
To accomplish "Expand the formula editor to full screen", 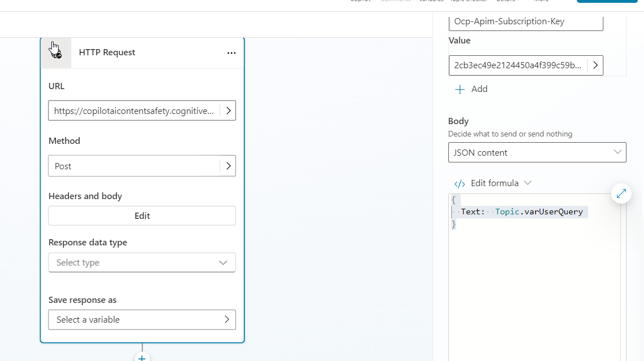I will click(x=621, y=193).
